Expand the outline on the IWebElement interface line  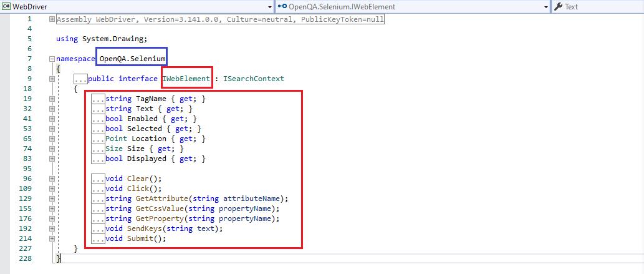[x=52, y=79]
